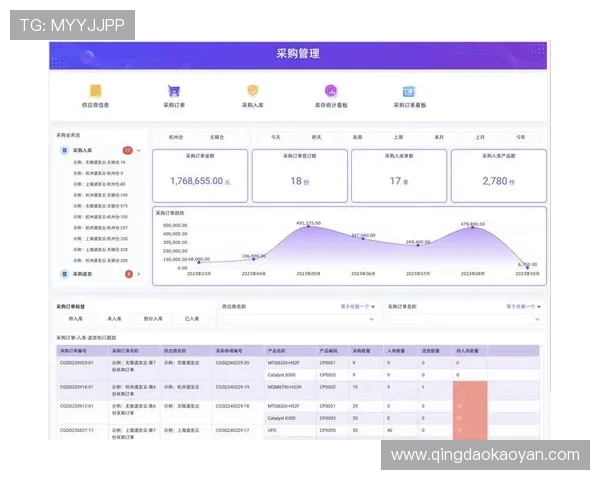The image size is (600, 480).
Task: Open the 采购订单名称 select box
Action: coord(464,319)
